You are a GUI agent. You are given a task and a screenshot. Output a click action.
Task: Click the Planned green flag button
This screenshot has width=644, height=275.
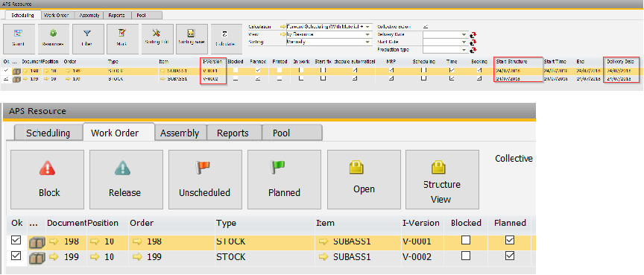[x=284, y=180]
